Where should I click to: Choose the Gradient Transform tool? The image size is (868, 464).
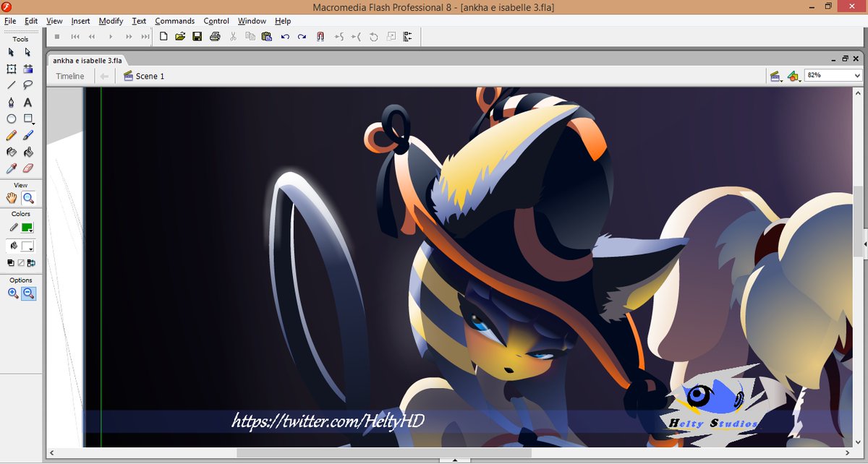(28, 69)
